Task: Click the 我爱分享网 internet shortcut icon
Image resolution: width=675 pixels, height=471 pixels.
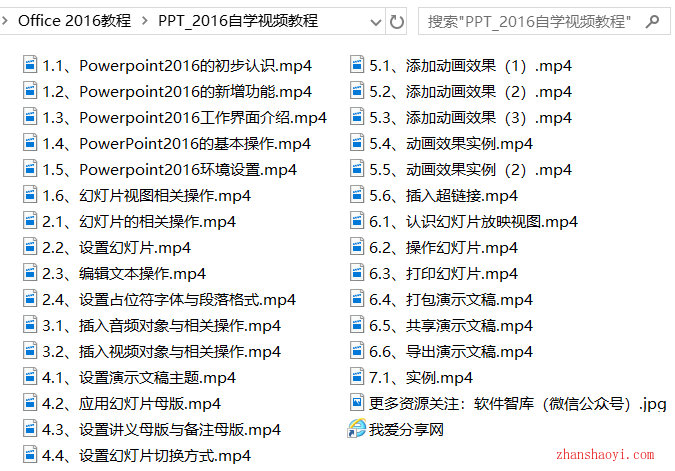Action: (357, 428)
